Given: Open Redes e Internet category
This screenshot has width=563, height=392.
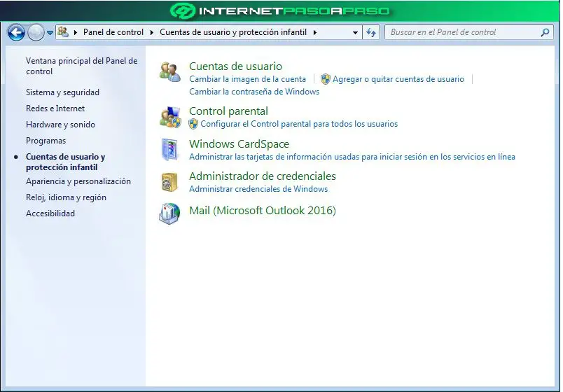Looking at the screenshot, I should click(55, 108).
